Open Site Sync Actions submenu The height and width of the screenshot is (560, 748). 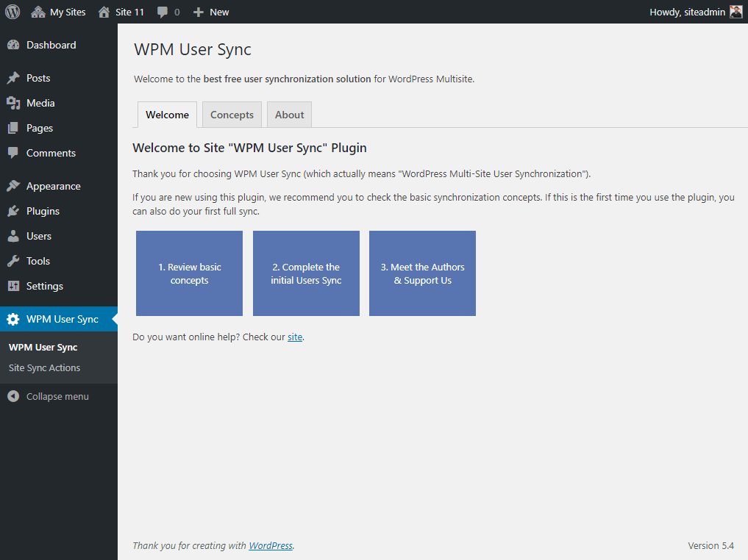pyautogui.click(x=44, y=368)
